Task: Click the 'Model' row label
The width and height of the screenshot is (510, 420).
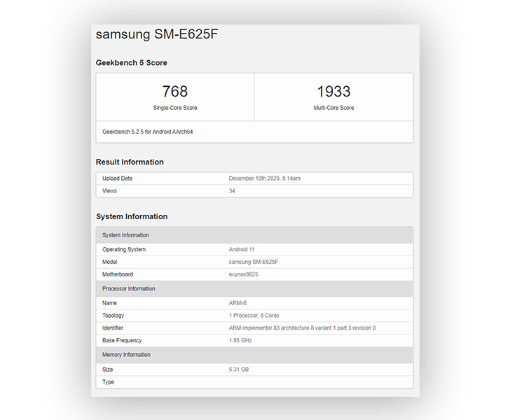Action: pos(109,262)
